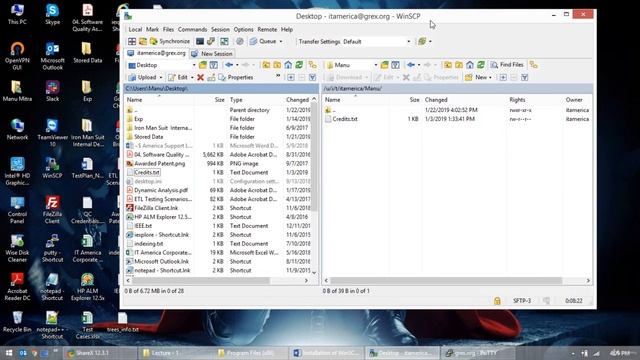Switch to itamerica@grex.org session tab

point(157,53)
